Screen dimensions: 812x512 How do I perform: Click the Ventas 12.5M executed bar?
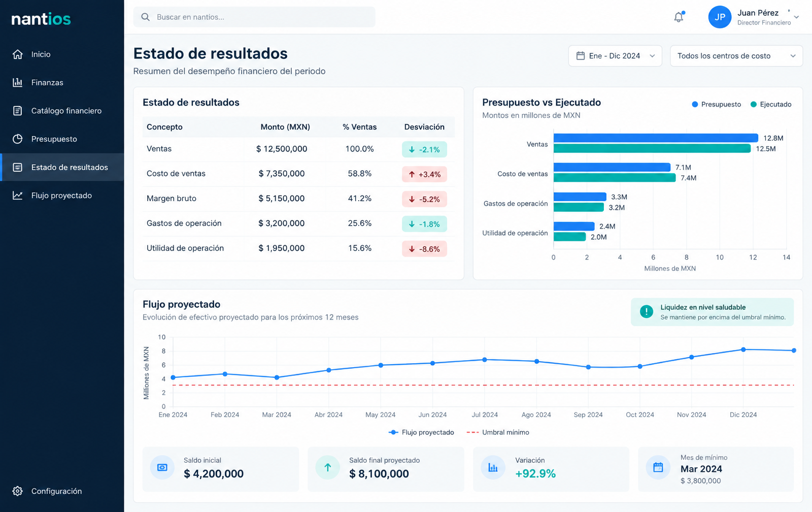tap(652, 148)
